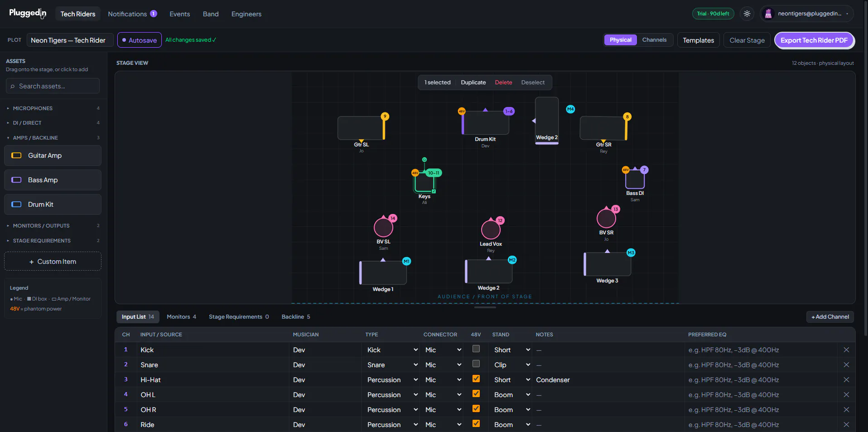Expand the DI / Direct asset group
868x432 pixels.
click(53, 123)
